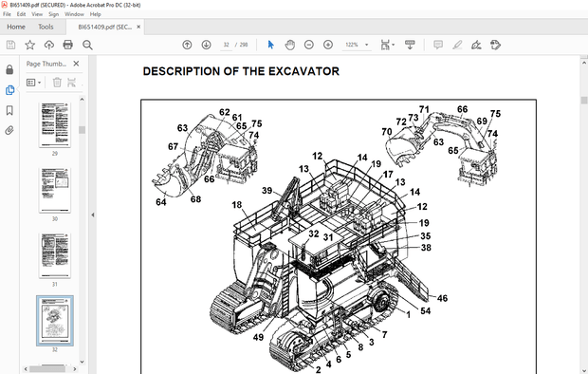Click the part label 54 in diagram
588x374 pixels.
point(425,311)
